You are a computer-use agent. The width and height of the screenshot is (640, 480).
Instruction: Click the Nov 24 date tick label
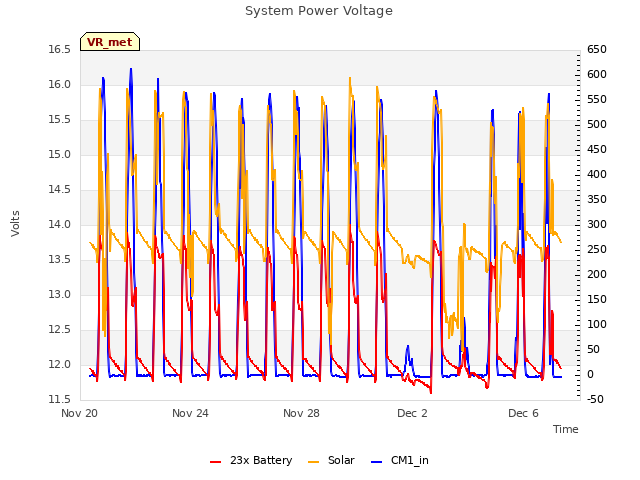190,413
